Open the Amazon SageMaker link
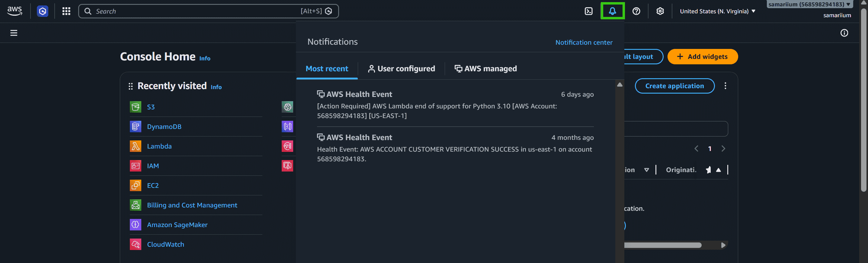 177,225
